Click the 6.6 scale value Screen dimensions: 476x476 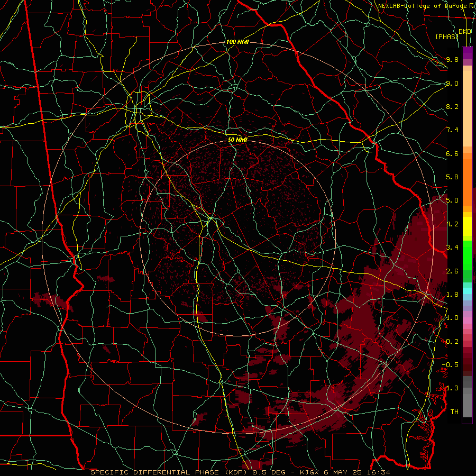tap(452, 153)
